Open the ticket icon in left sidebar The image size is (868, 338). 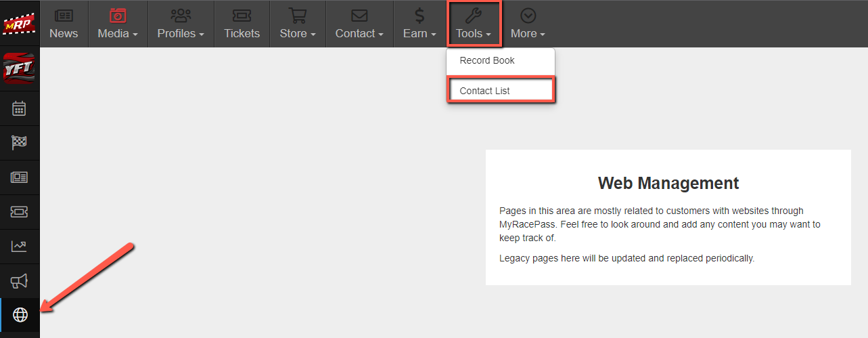[x=20, y=212]
